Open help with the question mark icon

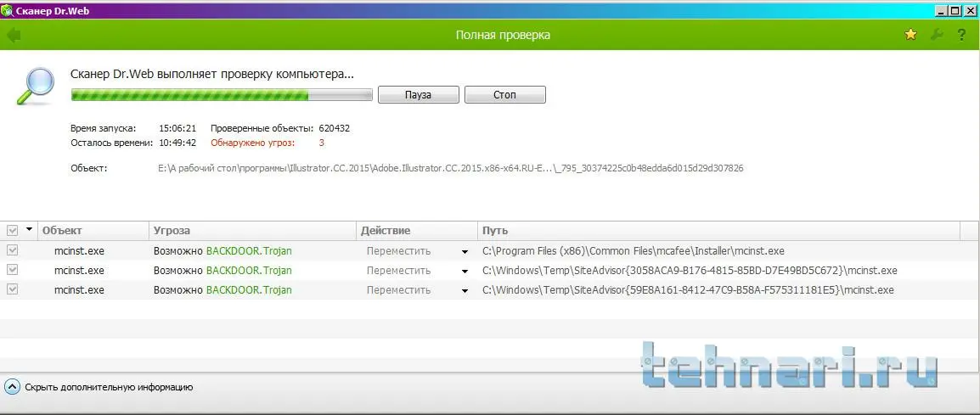point(962,35)
